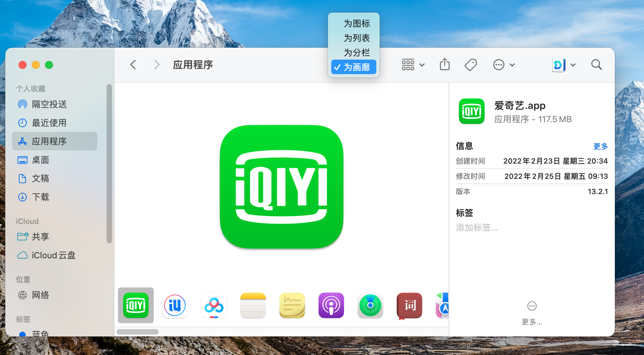
Task: Open search with the magnifying glass icon
Action: 597,65
